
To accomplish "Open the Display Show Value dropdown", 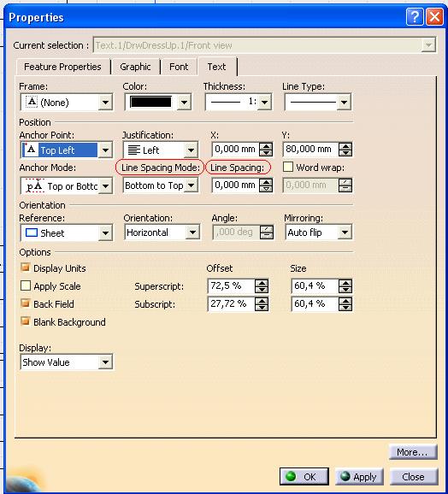I will 105,362.
